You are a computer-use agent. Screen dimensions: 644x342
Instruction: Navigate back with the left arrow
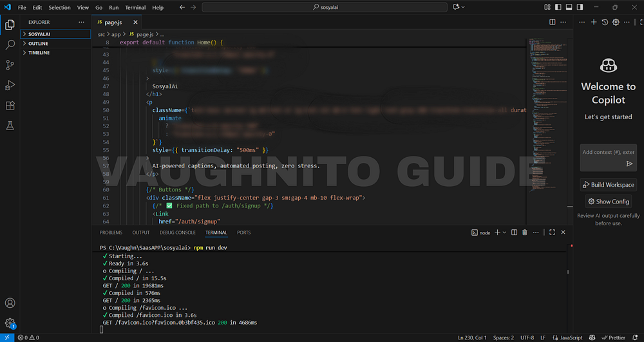(182, 7)
